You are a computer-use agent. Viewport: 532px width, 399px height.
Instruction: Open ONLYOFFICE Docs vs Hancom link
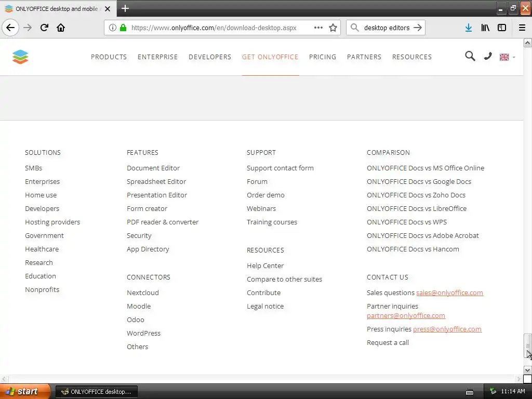point(413,249)
